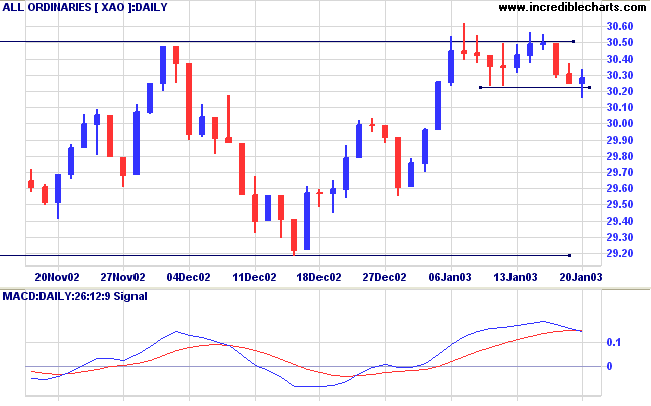Click the 30.40 price axis label
This screenshot has width=651, height=406.
(x=620, y=59)
